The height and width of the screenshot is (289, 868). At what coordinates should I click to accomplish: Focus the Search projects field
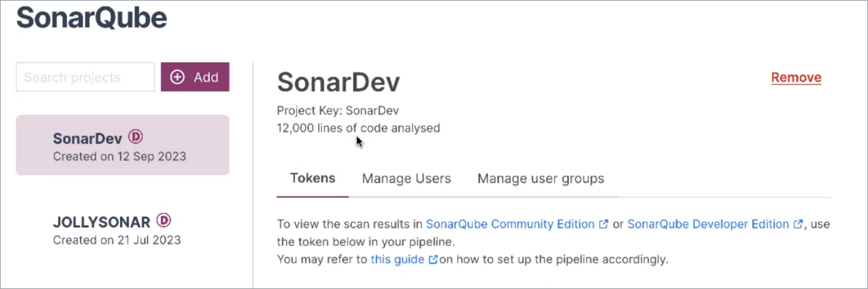tap(85, 77)
